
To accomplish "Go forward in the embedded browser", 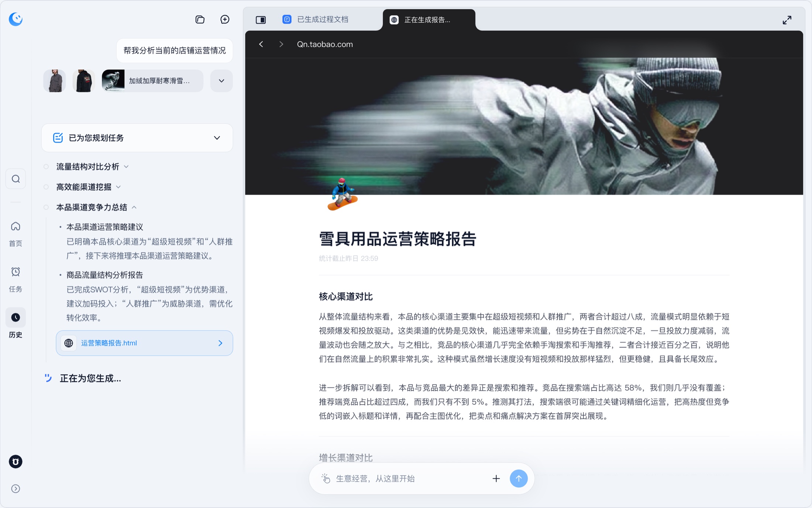I will point(281,44).
